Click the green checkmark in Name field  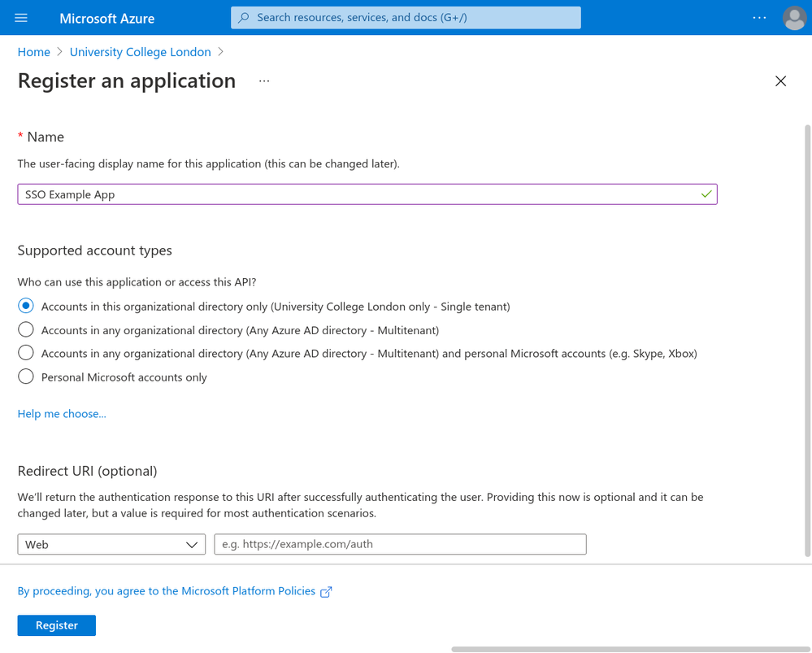pos(706,194)
